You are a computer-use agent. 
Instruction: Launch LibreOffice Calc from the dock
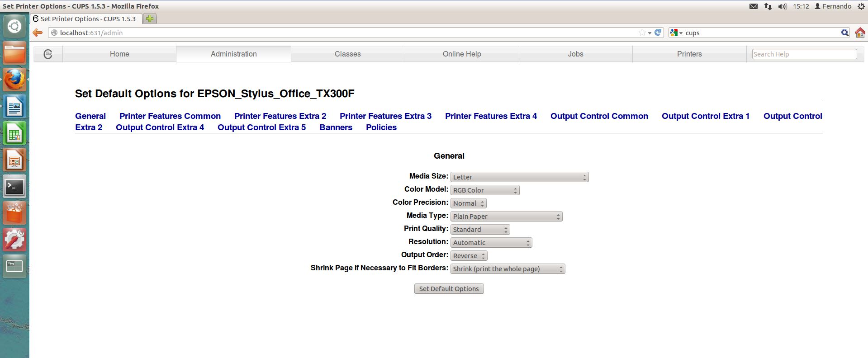coord(14,134)
